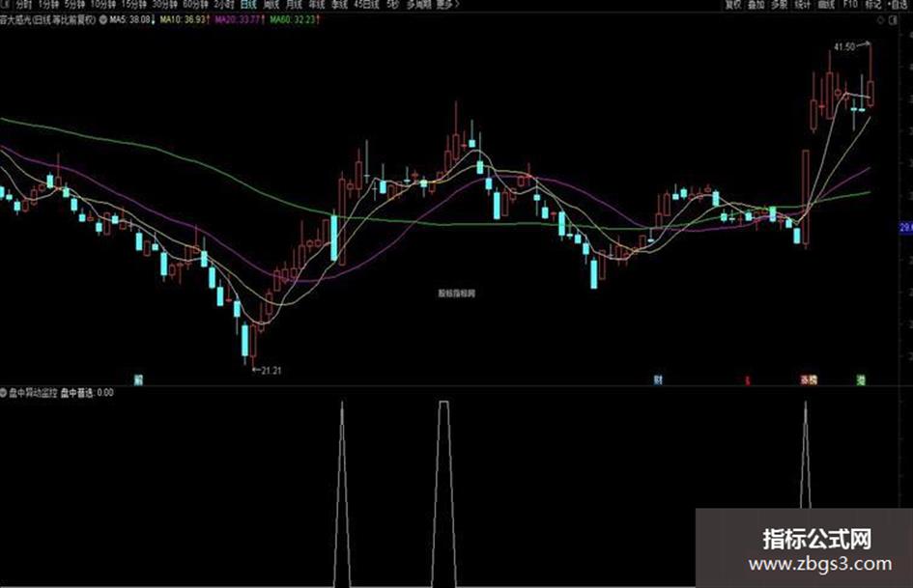Select the 30分钟 period tab

pyautogui.click(x=164, y=4)
